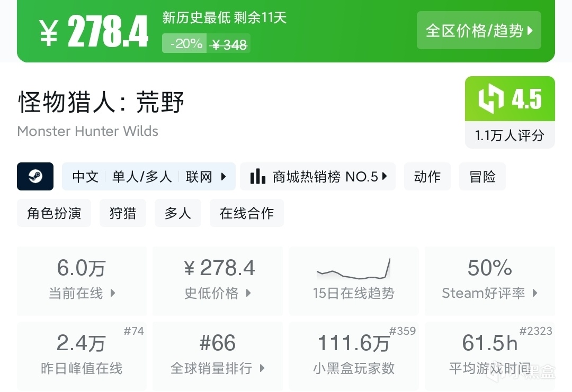The image size is (572, 392).
Task: Click the Xiaoheihe score logo icon
Action: pyautogui.click(x=491, y=99)
